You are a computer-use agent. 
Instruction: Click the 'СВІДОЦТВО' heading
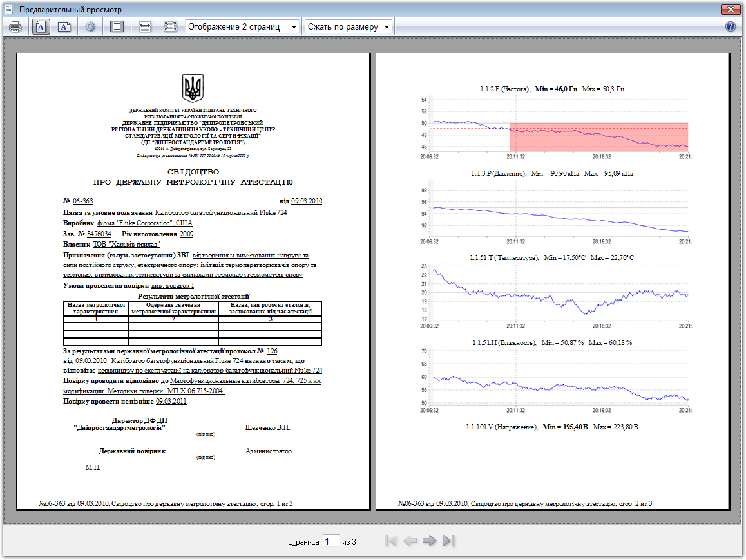(193, 172)
